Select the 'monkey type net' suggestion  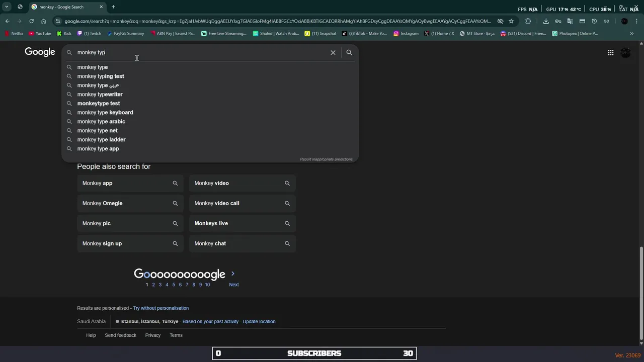click(210, 130)
